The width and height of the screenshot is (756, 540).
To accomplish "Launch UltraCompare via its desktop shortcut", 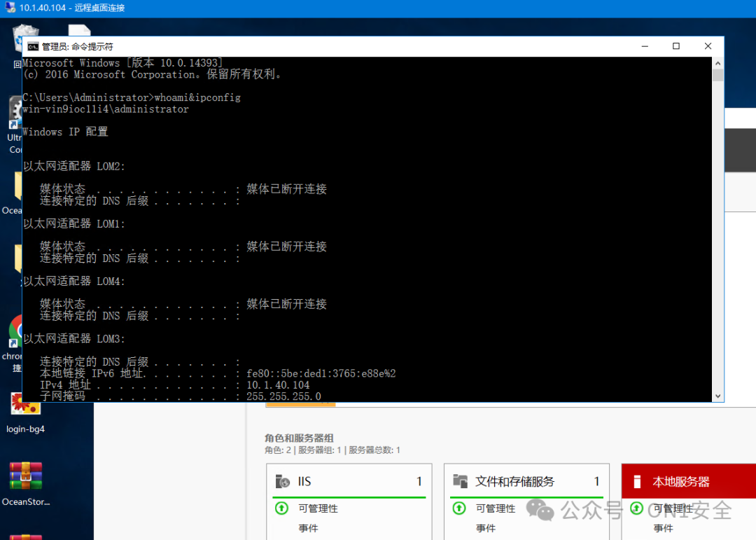I will click(14, 112).
